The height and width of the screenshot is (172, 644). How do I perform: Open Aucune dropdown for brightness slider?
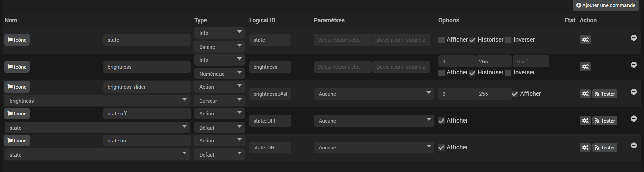(x=374, y=94)
